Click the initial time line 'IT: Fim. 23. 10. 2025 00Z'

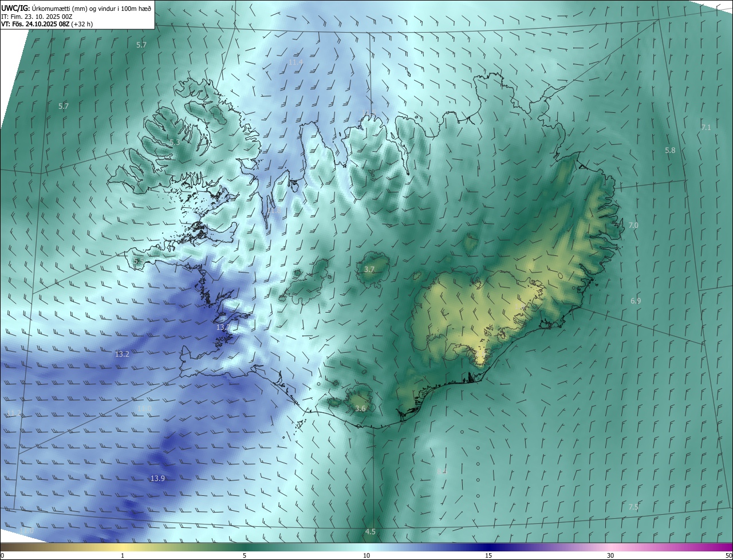point(37,17)
